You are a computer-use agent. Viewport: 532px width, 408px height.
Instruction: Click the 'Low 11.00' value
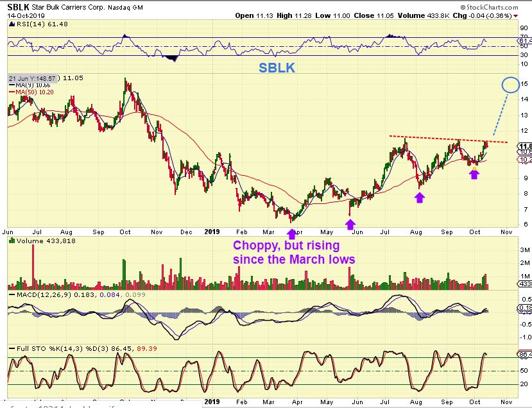332,15
